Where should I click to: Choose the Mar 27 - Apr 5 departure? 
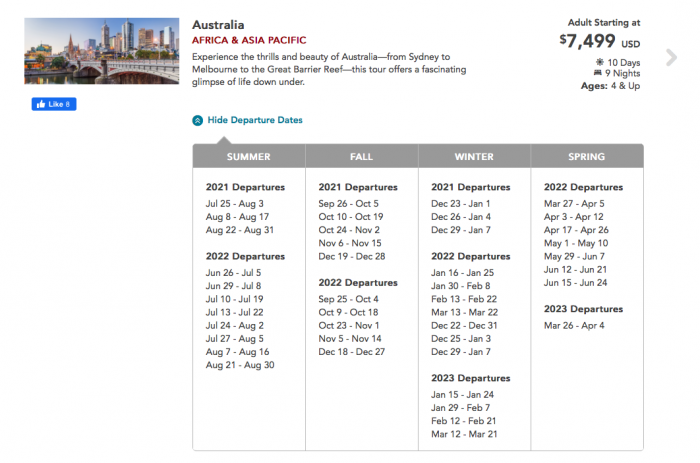[x=573, y=203]
